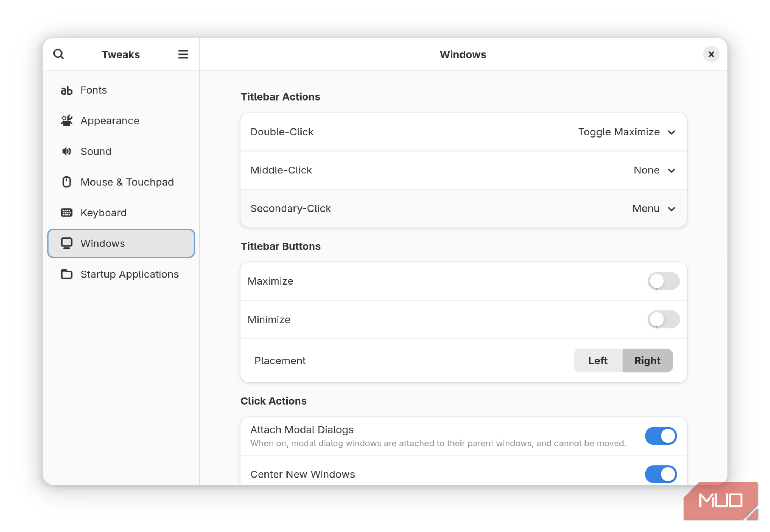The image size is (770, 532).
Task: Click the Mouse & Touchpad mouse icon
Action: (x=66, y=182)
